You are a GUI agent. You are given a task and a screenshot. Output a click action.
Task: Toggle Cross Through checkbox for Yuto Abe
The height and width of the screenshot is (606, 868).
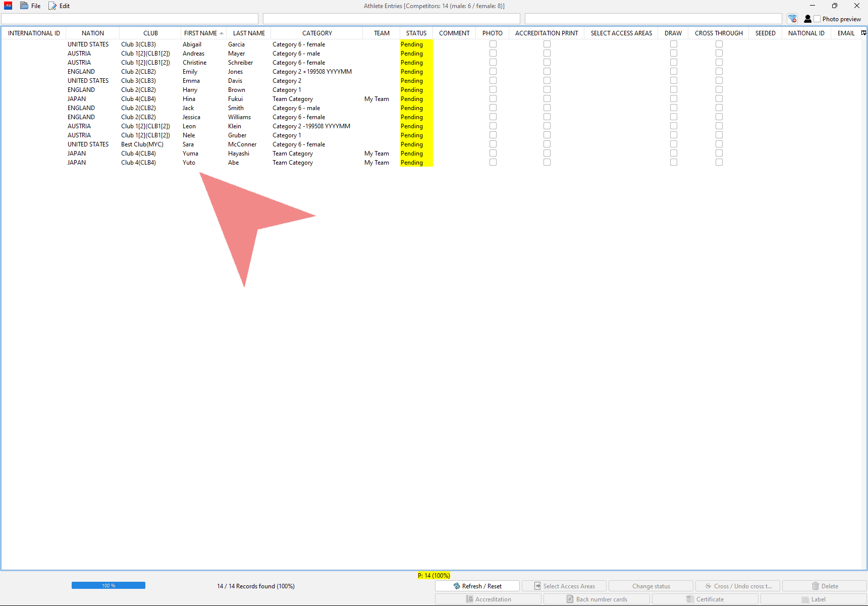(719, 163)
